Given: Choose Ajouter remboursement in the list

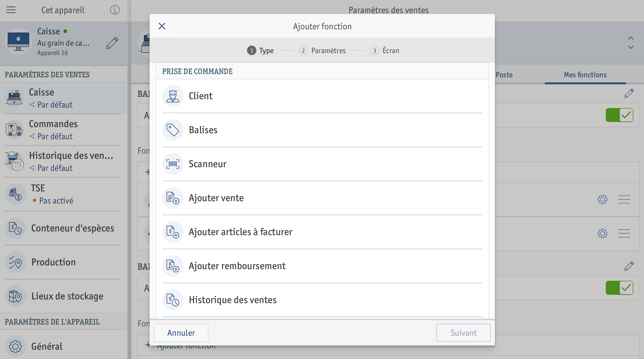Looking at the screenshot, I should [322, 266].
